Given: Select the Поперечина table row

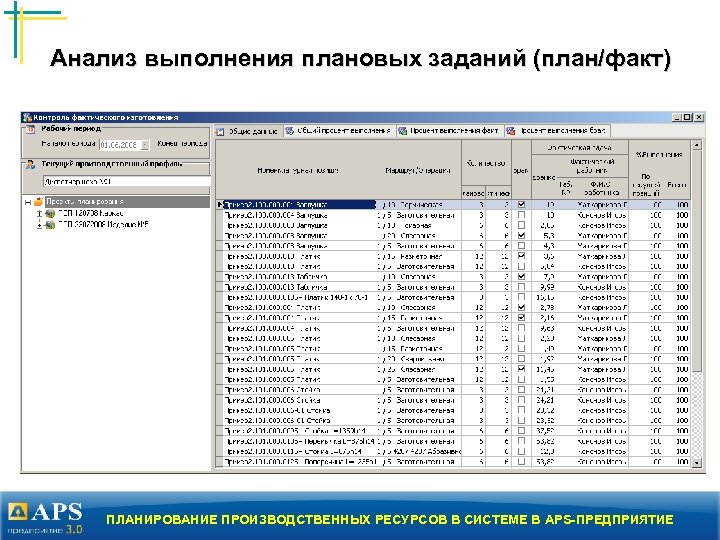Looking at the screenshot, I should coord(455,461).
